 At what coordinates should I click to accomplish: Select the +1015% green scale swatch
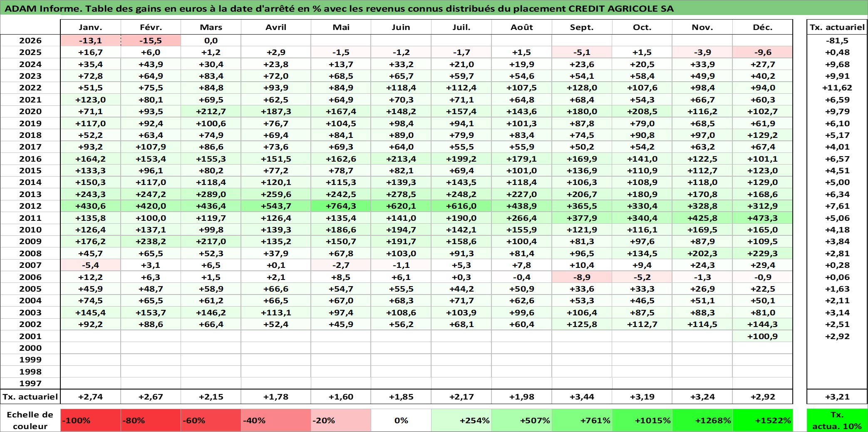tap(642, 420)
